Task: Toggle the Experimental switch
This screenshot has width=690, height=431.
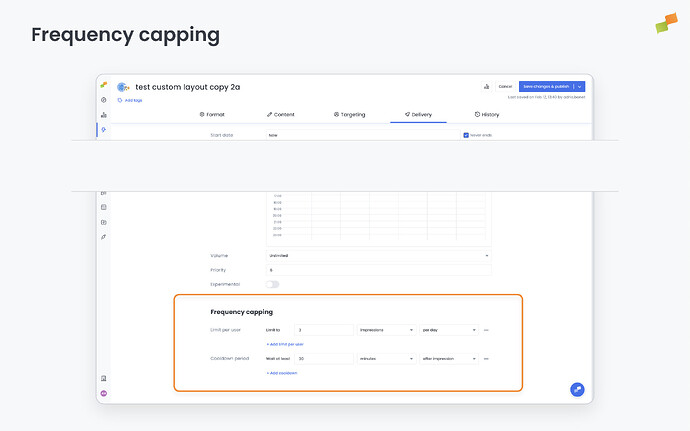Action: [272, 284]
